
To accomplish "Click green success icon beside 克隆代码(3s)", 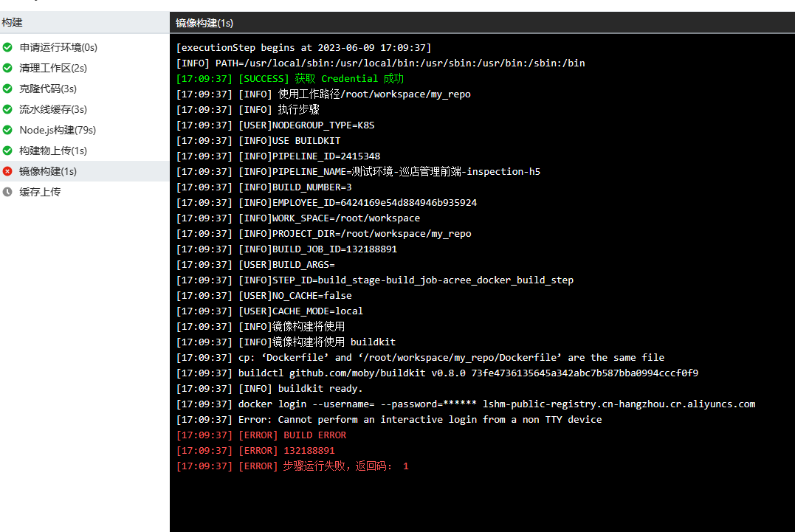I will click(7, 89).
